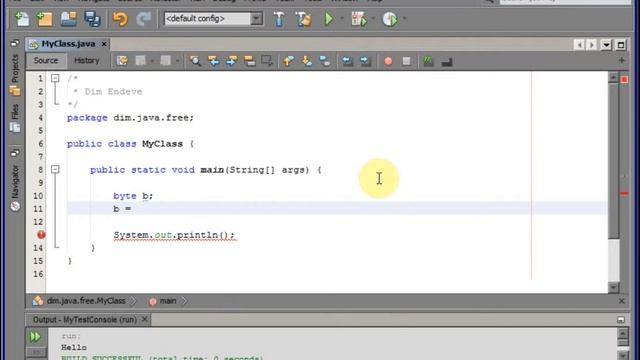Viewport: 640px width, 360px height.
Task: Open the default config combo box
Action: (213, 18)
